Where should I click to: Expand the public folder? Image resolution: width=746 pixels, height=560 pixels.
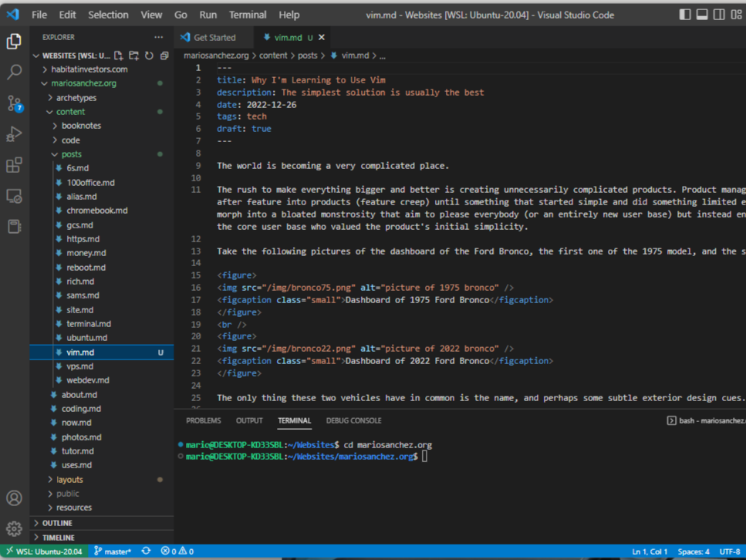(x=103, y=494)
